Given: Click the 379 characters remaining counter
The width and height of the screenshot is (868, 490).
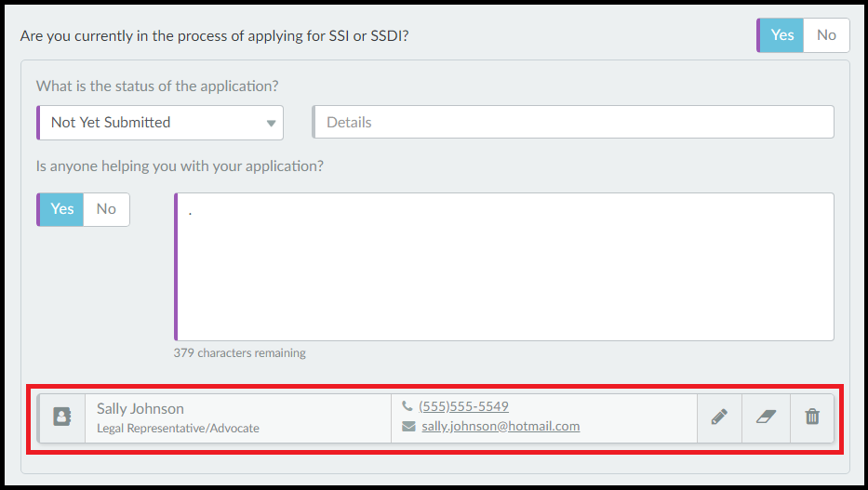Looking at the screenshot, I should point(239,353).
